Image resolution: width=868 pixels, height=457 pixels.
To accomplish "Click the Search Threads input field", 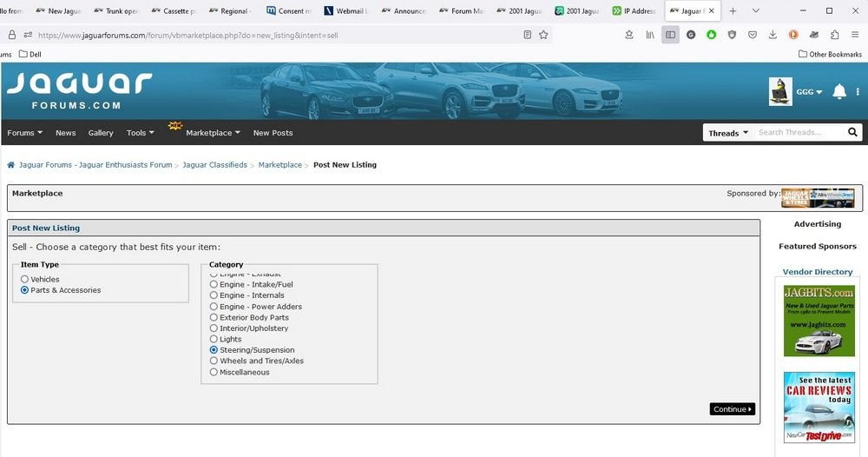I will coord(799,133).
